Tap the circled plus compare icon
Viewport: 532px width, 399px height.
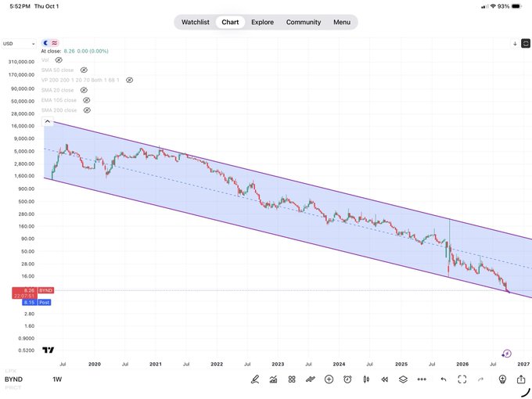[329, 379]
